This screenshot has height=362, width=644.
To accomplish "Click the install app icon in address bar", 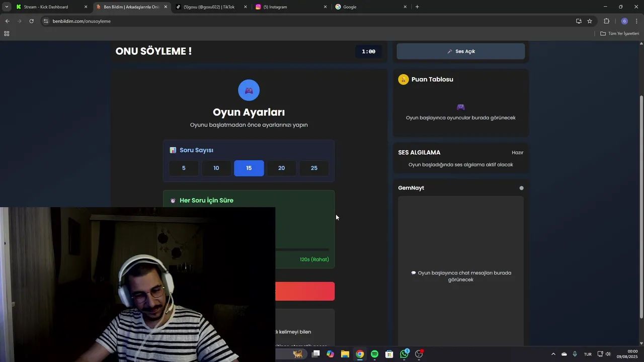I will 579,21.
